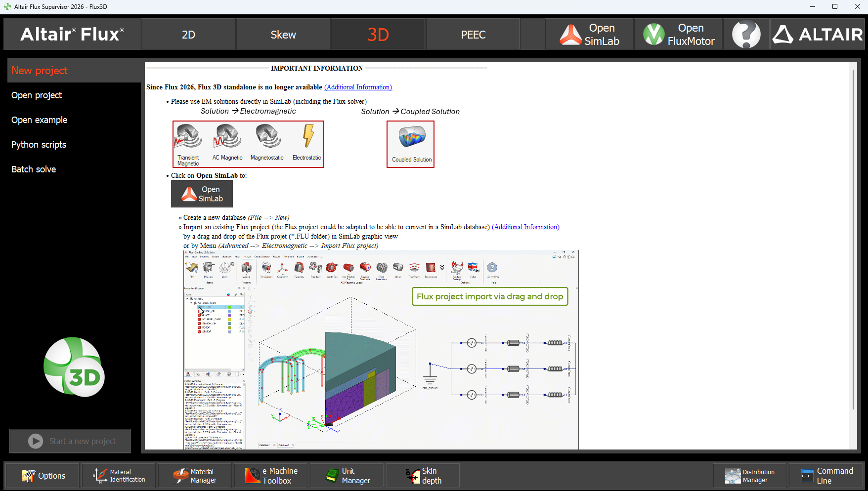Open the Unit Manager
Viewport: 868px width, 491px height.
click(x=347, y=476)
